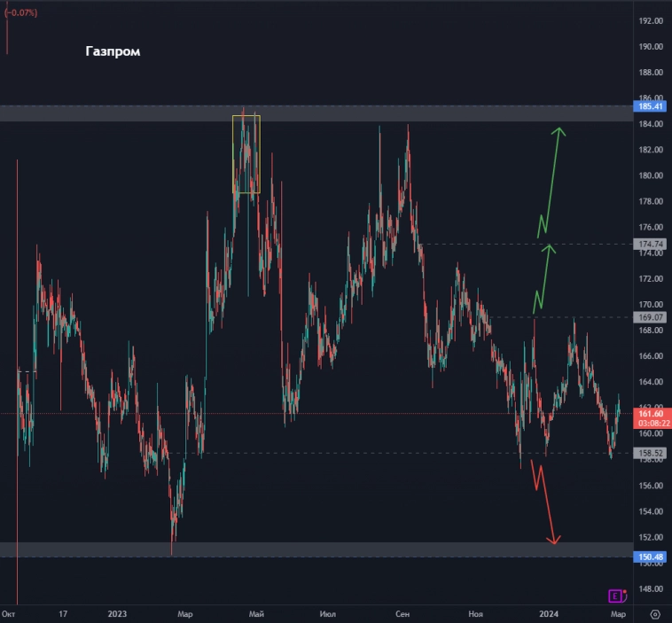This screenshot has width=672, height=623.
Task: Click the 192.00 mark on price scale
Action: [651, 20]
